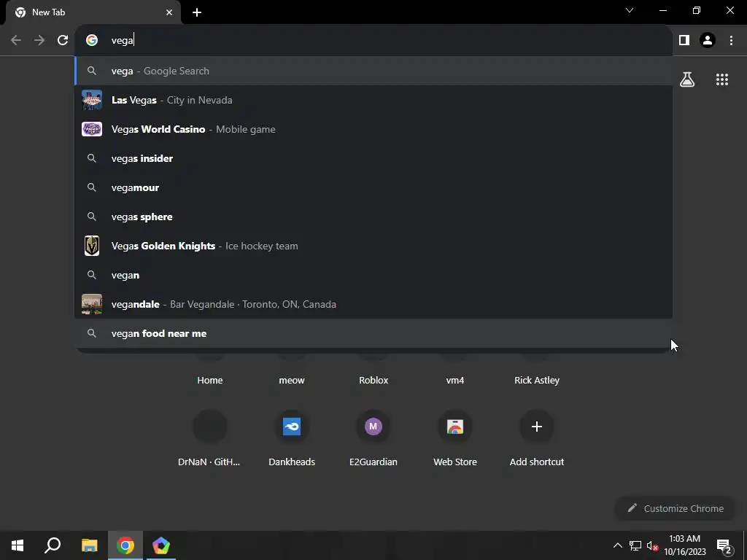This screenshot has width=747, height=560.
Task: Click the vegandale thumbnail image
Action: coord(91,304)
